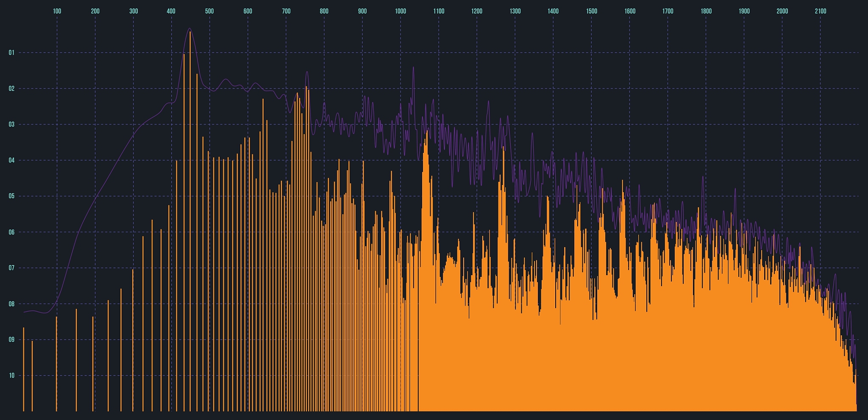Select the 700 marker on the top axis
The width and height of the screenshot is (868, 420).
(286, 11)
